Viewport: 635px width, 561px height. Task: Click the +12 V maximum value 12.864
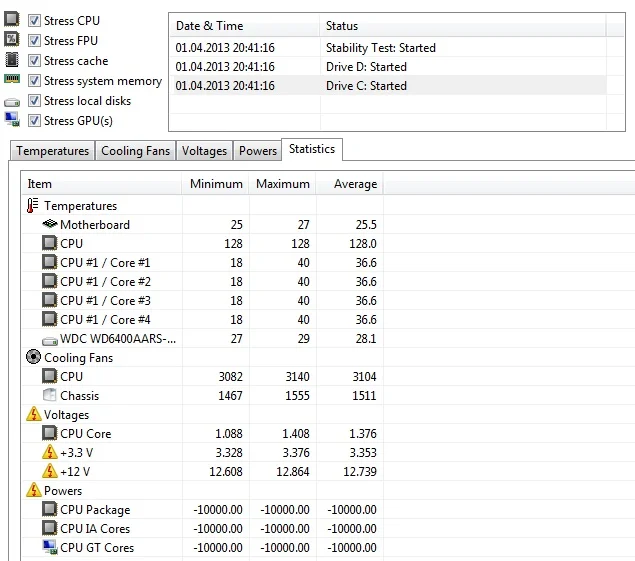pos(293,472)
